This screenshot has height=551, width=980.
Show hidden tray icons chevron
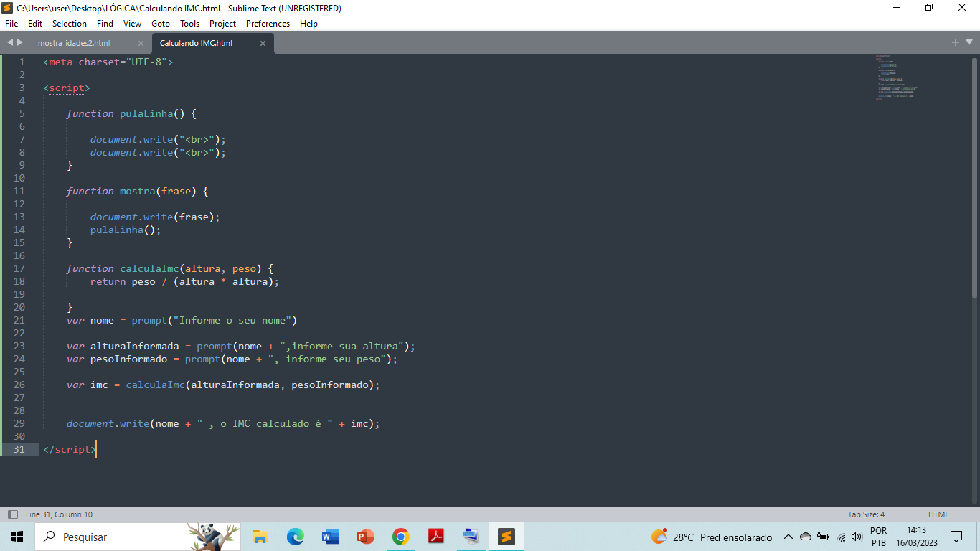tap(788, 537)
